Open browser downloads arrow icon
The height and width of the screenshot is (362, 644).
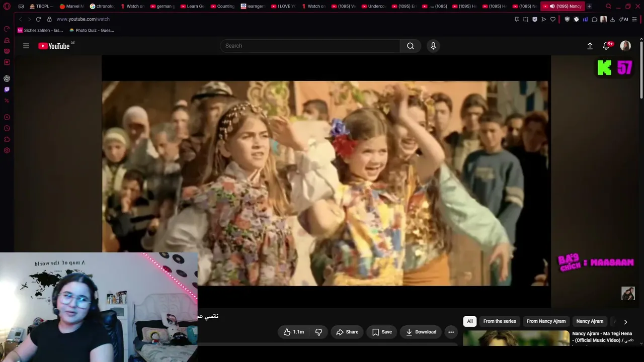coord(612,19)
